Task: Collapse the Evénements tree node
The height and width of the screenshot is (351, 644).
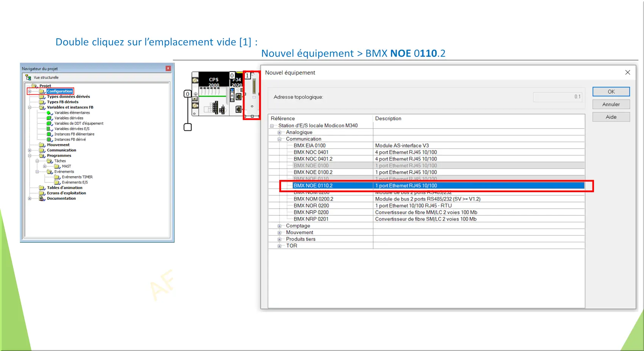Action: tap(37, 172)
